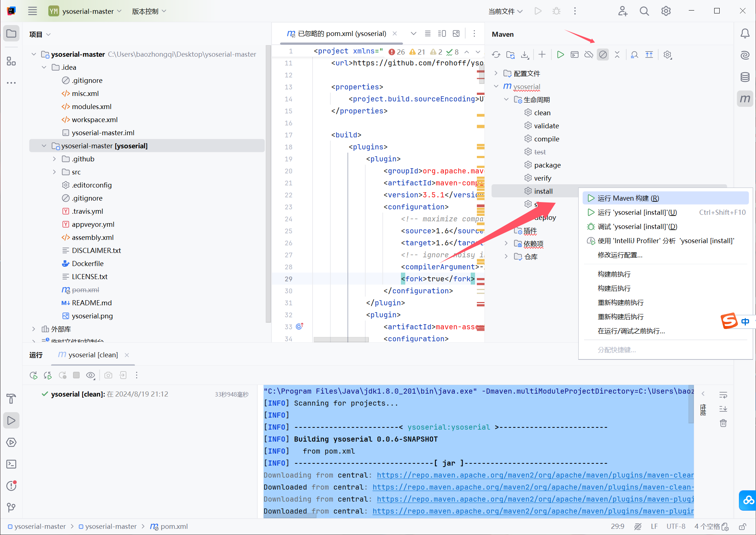
Task: Collapse all Maven tree nodes
Action: (617, 55)
